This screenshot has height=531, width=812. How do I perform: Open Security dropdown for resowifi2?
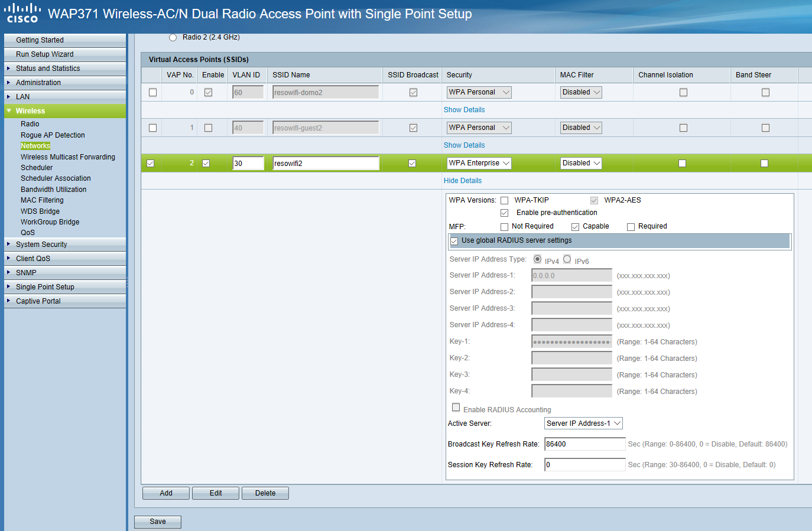(479, 163)
